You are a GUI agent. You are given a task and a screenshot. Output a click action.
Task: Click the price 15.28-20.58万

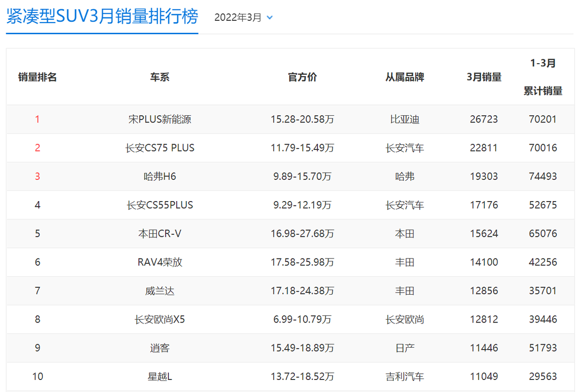(303, 119)
